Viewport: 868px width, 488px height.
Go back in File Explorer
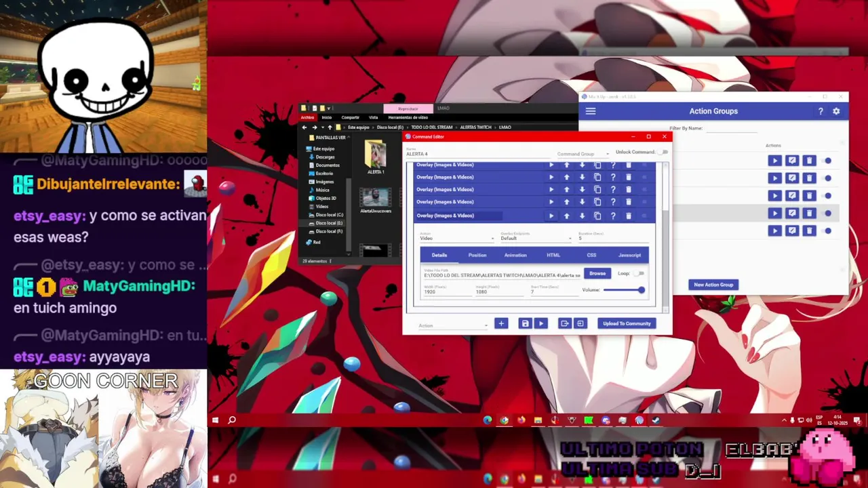coord(304,127)
